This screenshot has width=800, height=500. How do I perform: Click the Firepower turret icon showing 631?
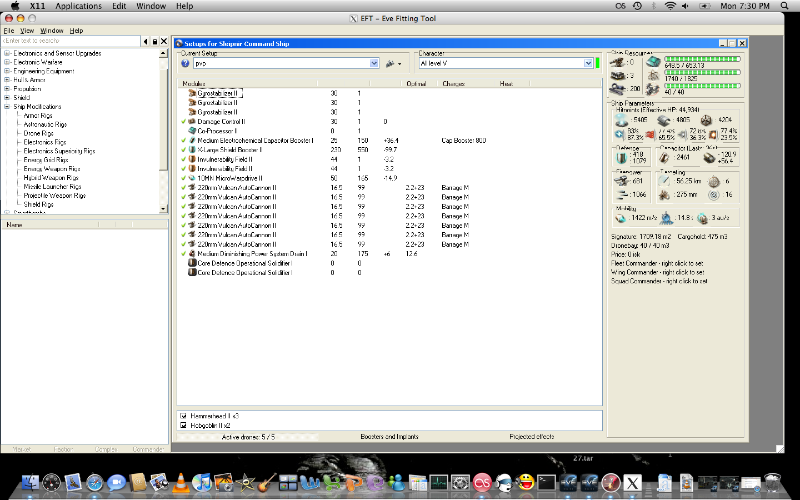coord(622,181)
